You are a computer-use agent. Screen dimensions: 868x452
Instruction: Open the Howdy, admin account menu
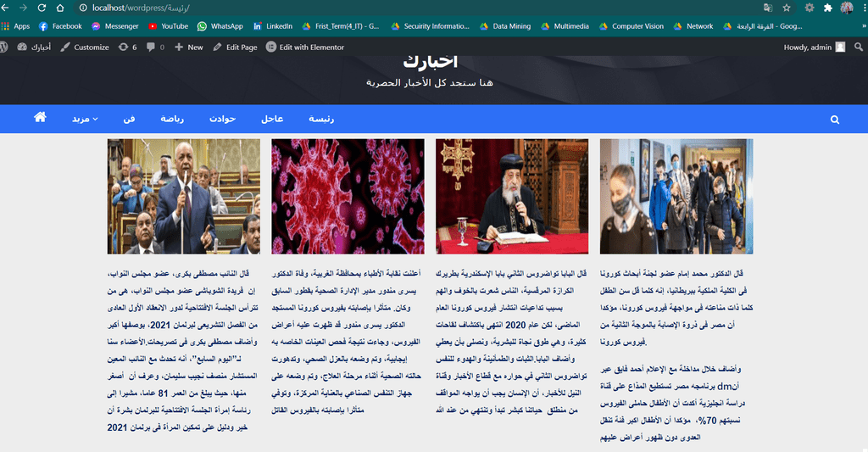coord(815,47)
